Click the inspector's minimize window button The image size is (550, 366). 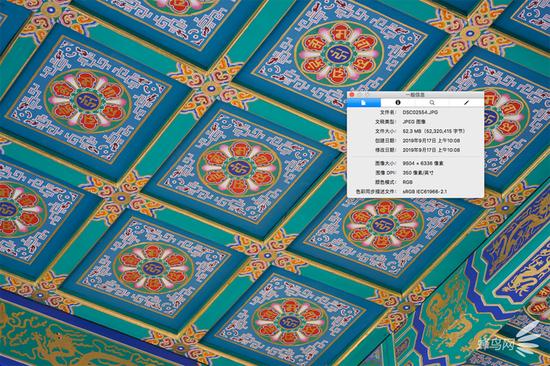[x=360, y=95]
